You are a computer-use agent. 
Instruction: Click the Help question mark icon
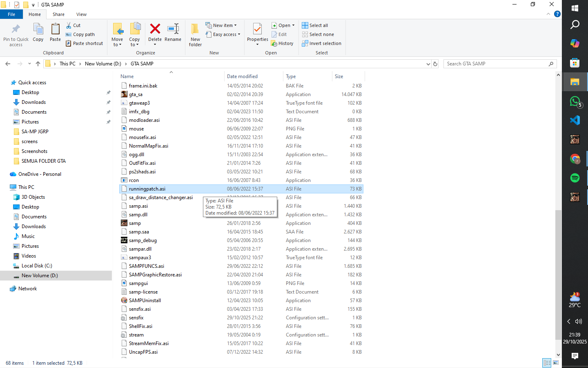click(x=557, y=14)
